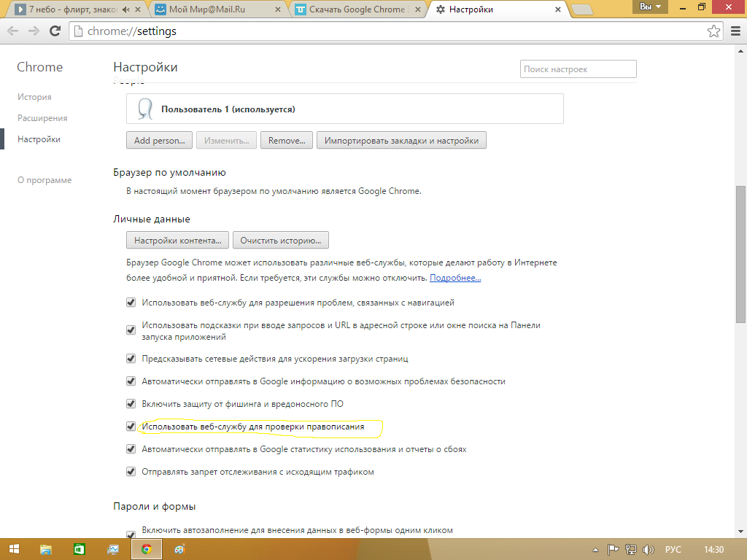
Task: Click the Поиск настроек search field
Action: point(578,69)
